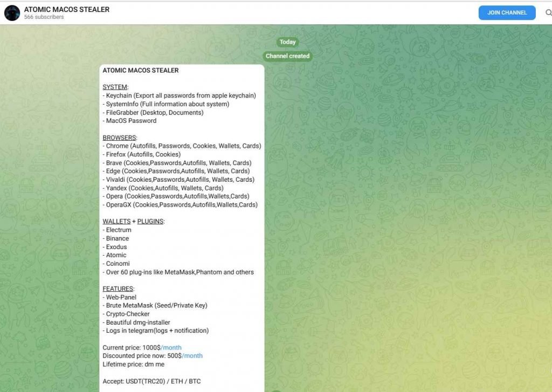Click the underlined PLUGINS heading
Screen dimensions: 552x392
coord(150,222)
